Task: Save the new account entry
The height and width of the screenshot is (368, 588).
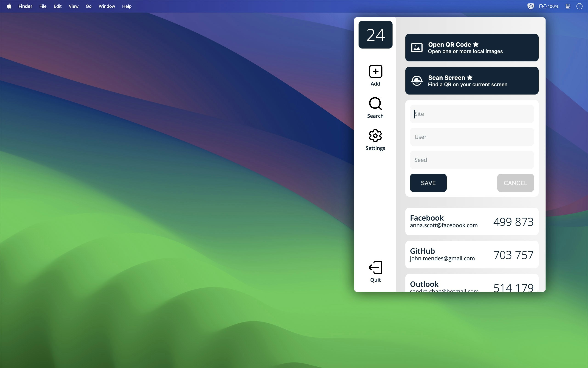Action: pos(428,183)
